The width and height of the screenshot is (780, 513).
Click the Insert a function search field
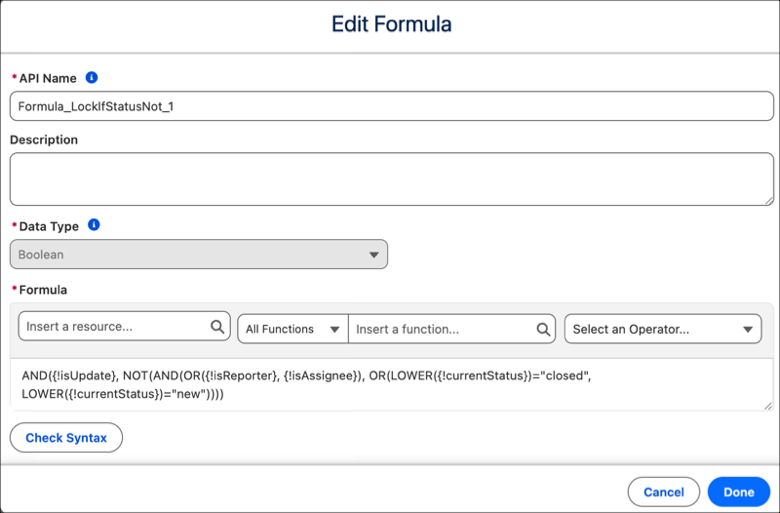point(452,329)
